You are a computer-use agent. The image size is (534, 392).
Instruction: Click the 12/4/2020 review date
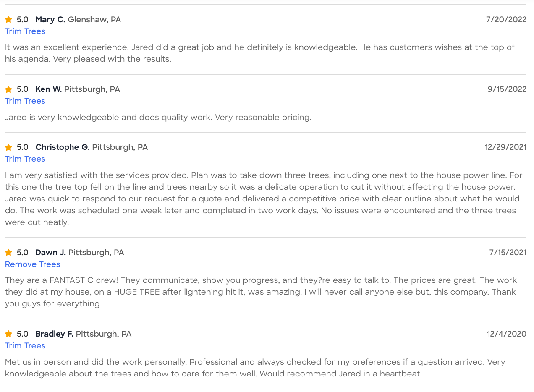click(507, 334)
